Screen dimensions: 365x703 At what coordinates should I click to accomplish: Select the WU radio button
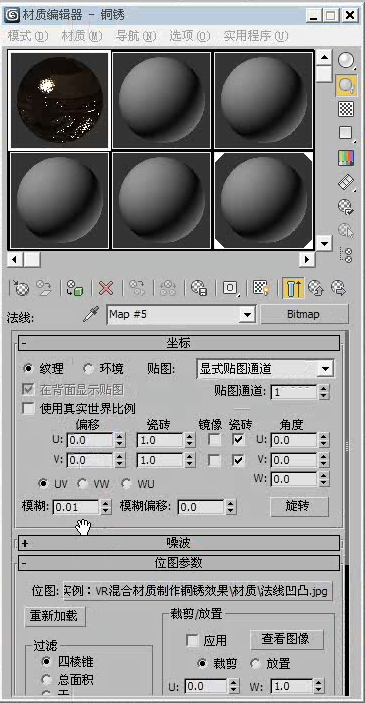click(127, 484)
